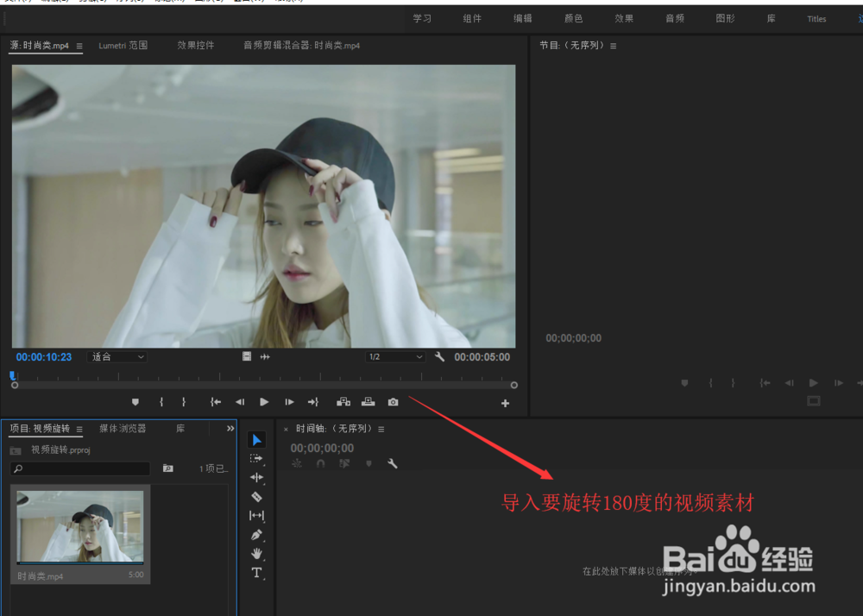The image size is (863, 616).
Task: Open Timeline display settings wrench
Action: (393, 463)
